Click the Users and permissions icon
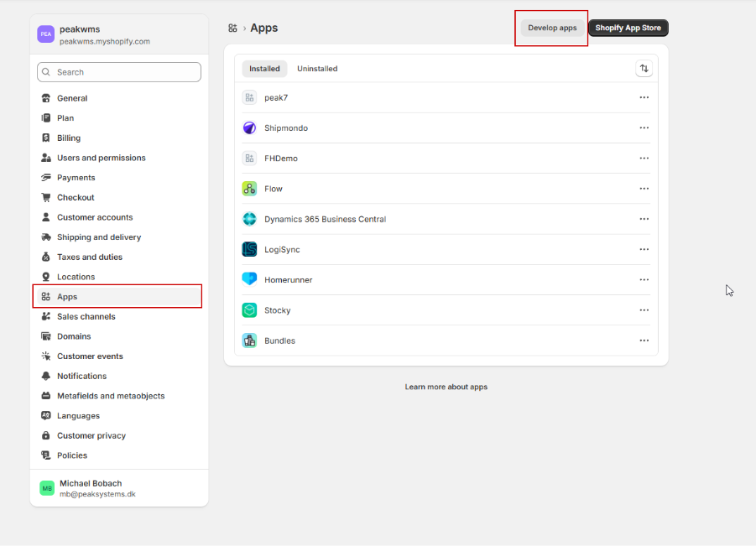The width and height of the screenshot is (756, 546). coord(46,158)
